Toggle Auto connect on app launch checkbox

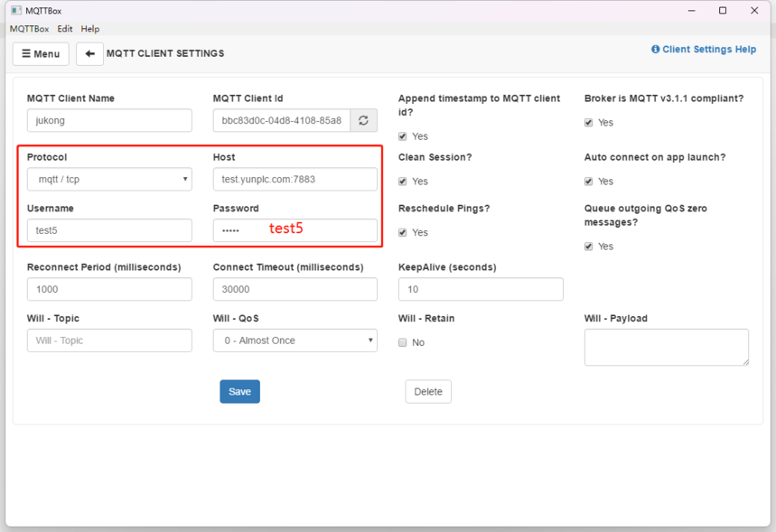coord(588,182)
